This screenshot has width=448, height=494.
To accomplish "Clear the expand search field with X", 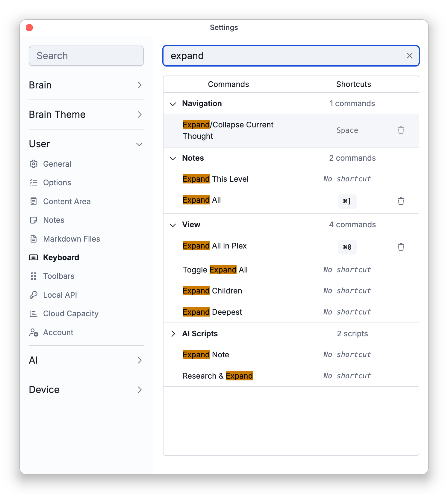I will coord(409,56).
